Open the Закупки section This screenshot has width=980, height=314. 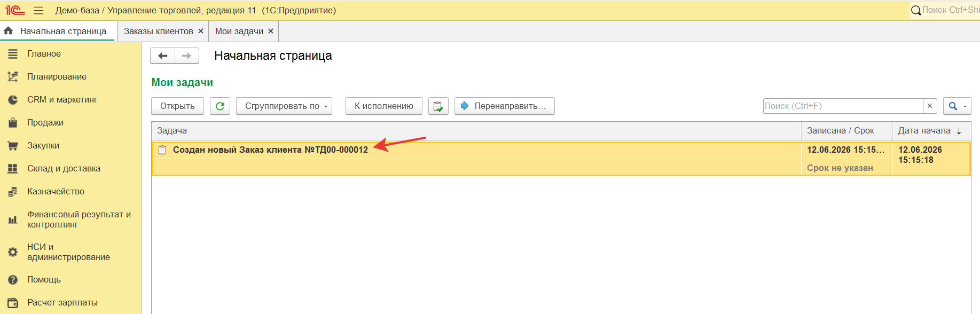70,146
